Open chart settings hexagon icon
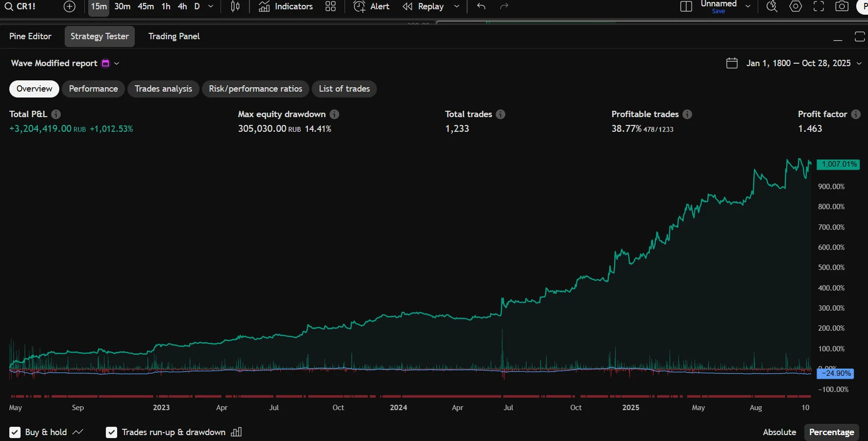 (x=795, y=6)
